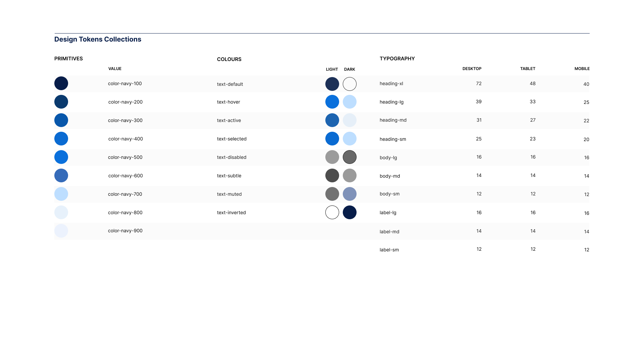The width and height of the screenshot is (644, 362).
Task: Select the color-navy-900 lightest swatch
Action: coord(61,231)
